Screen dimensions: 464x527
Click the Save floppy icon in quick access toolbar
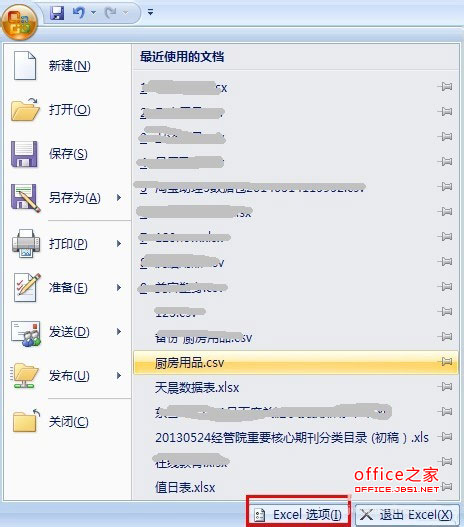pos(57,13)
